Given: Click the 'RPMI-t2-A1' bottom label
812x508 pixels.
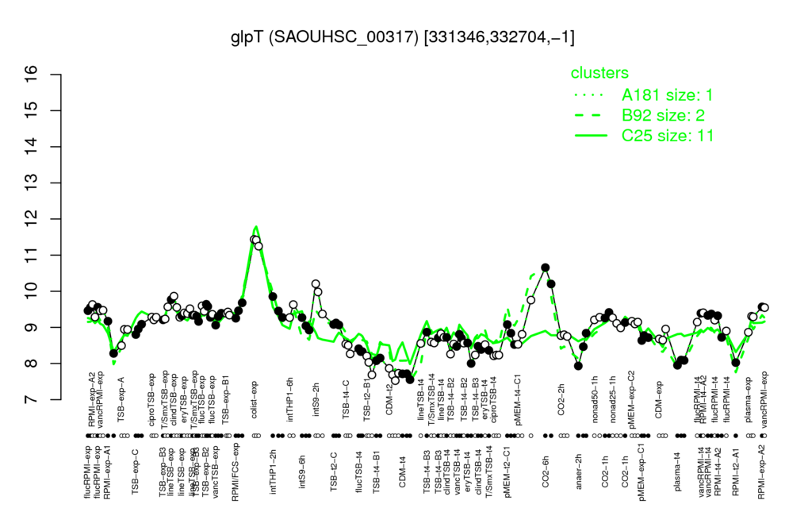Looking at the screenshot, I should [x=735, y=471].
